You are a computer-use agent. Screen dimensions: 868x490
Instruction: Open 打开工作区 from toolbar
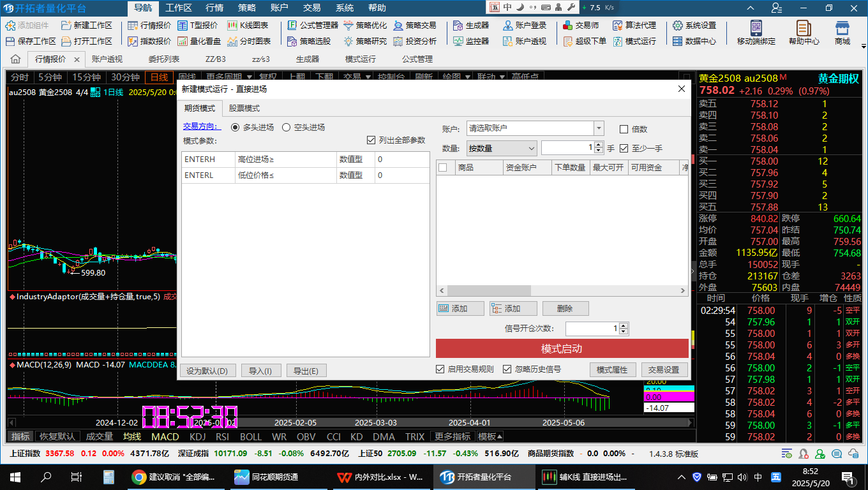[x=86, y=41]
